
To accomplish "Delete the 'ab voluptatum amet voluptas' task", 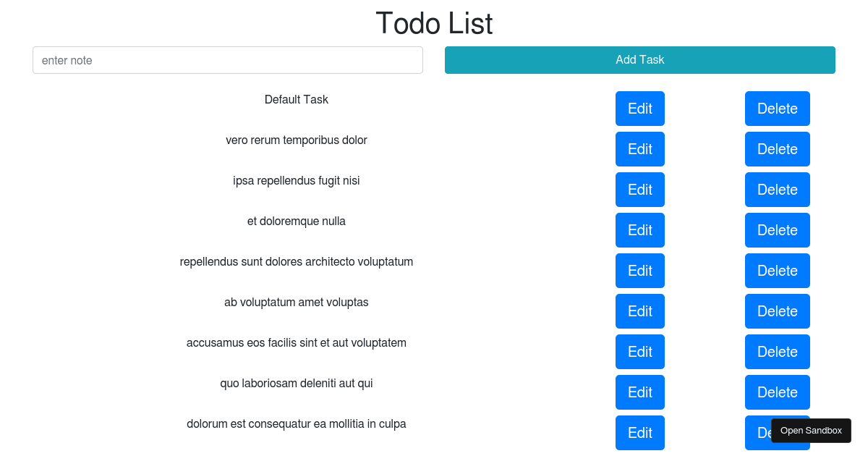I will (x=777, y=311).
